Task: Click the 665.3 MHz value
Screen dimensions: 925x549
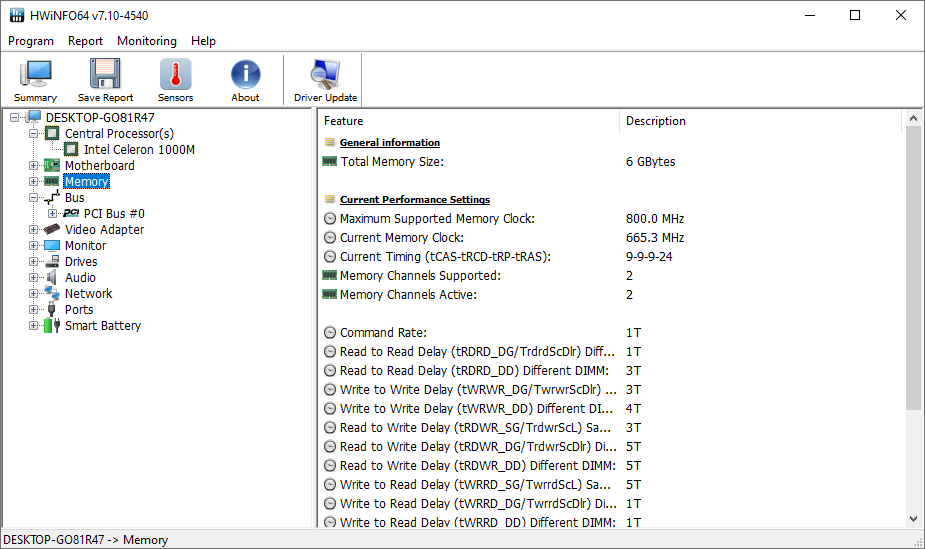Action: click(x=655, y=238)
